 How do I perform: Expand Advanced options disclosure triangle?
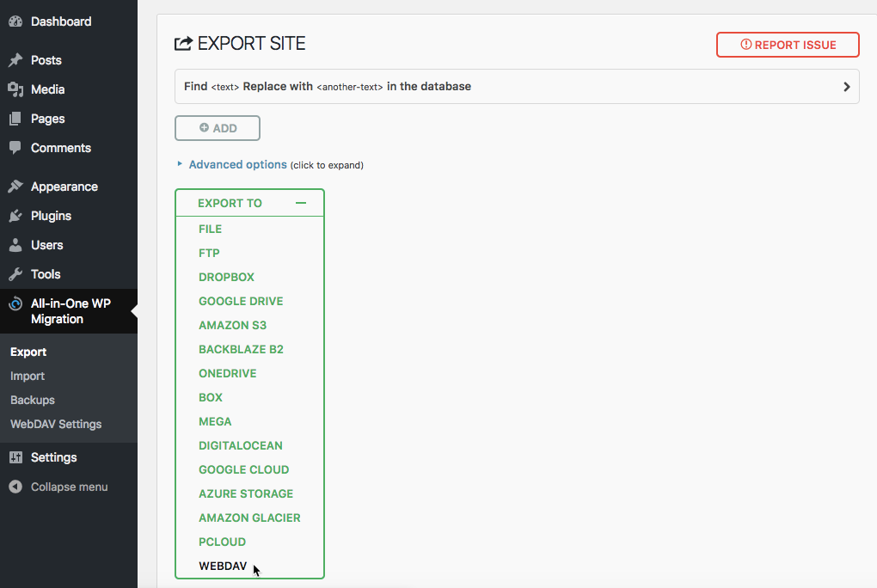(180, 163)
